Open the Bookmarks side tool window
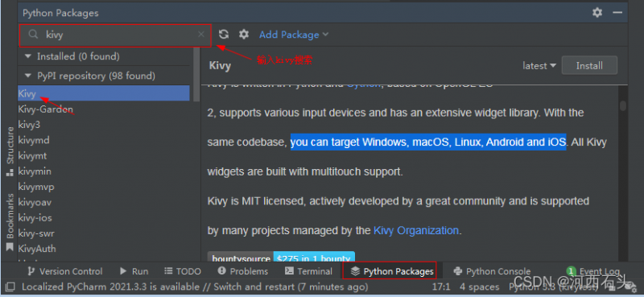The width and height of the screenshot is (644, 297). [x=10, y=222]
